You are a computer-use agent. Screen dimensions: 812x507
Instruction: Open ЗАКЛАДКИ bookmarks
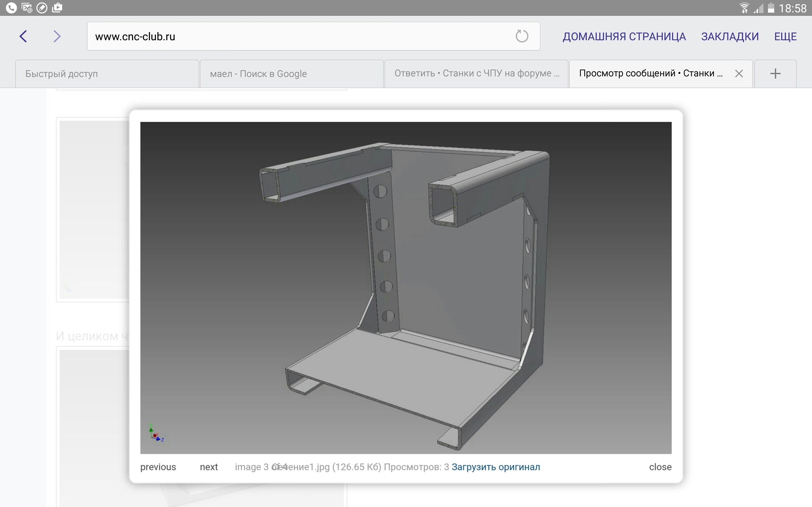[730, 36]
